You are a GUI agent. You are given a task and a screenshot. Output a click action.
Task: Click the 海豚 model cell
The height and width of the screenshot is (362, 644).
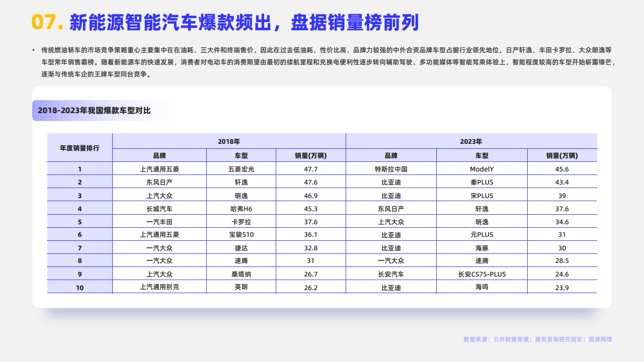pos(481,248)
